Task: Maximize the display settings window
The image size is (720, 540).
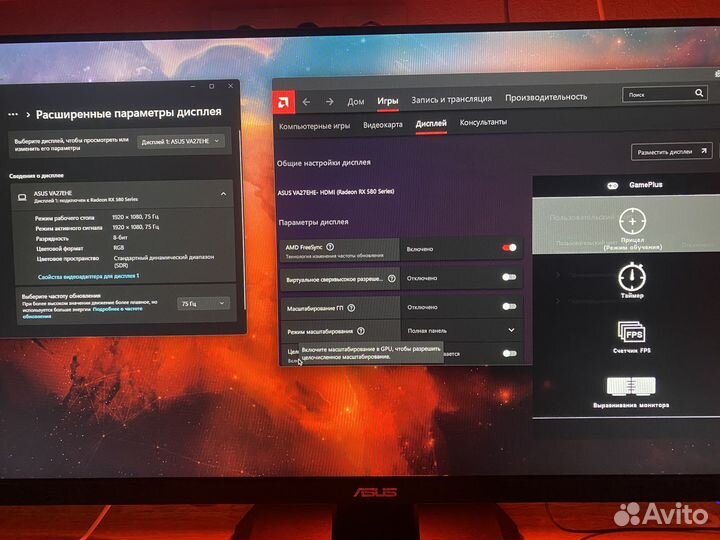Action: [x=212, y=86]
